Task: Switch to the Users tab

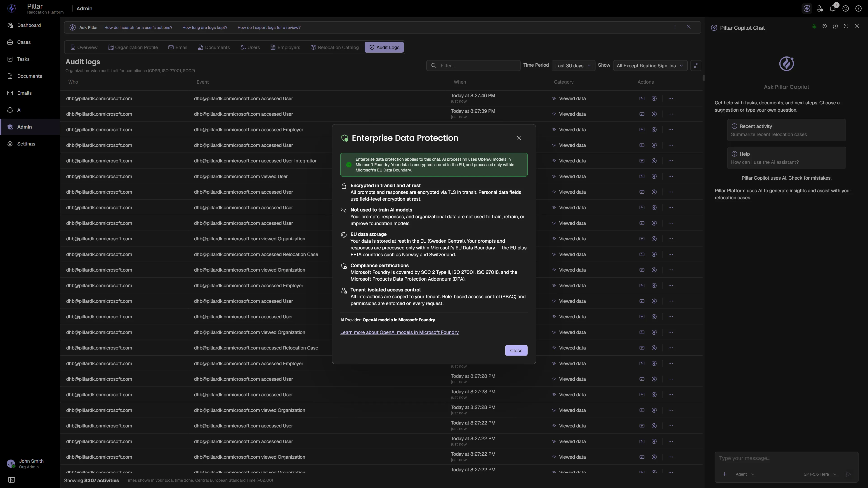Action: click(250, 47)
